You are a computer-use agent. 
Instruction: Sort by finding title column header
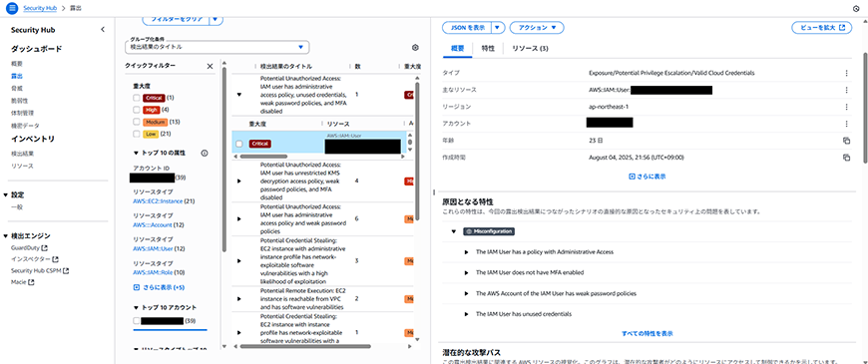(286, 66)
